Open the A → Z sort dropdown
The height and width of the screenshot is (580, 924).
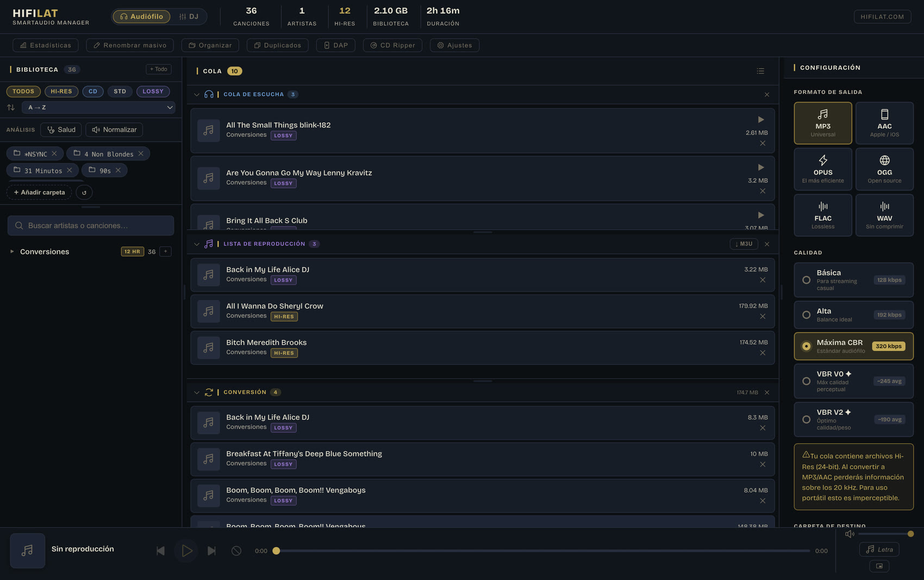click(98, 108)
